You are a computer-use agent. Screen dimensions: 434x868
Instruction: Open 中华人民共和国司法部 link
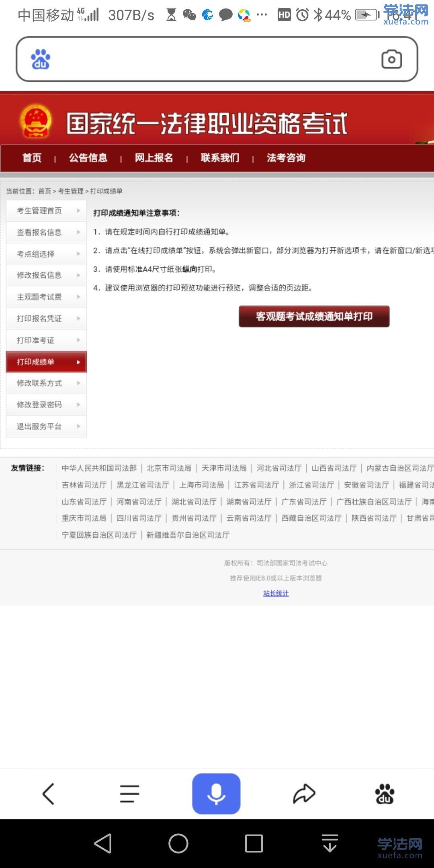tap(99, 468)
